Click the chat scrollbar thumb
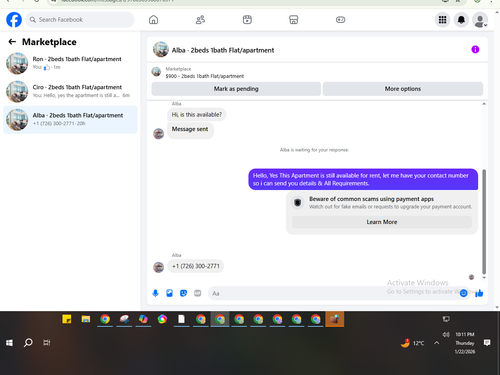The height and width of the screenshot is (375, 500). tap(484, 222)
